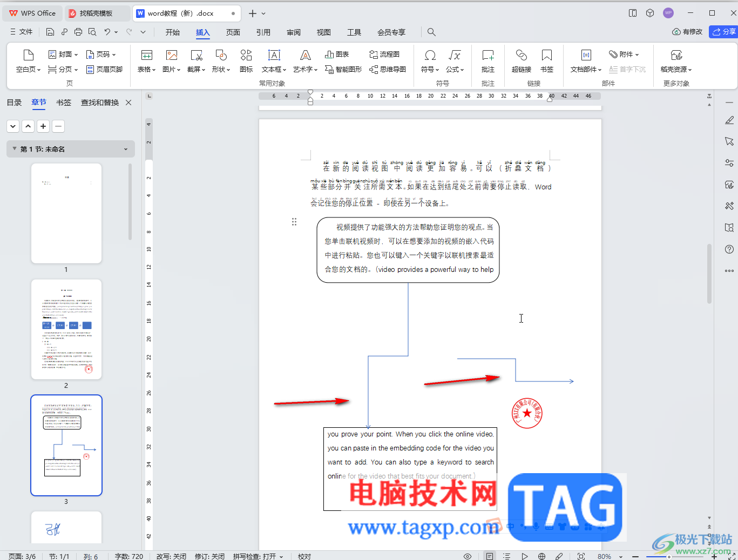The height and width of the screenshot is (560, 738).
Task: Click the Print icon in toolbar
Action: click(x=78, y=32)
